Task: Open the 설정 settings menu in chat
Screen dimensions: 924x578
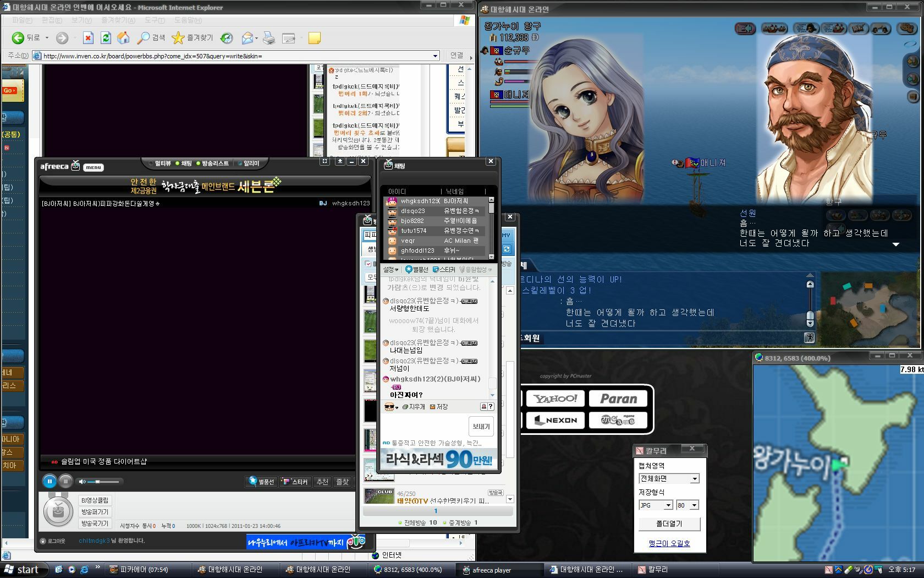Action: tap(391, 269)
